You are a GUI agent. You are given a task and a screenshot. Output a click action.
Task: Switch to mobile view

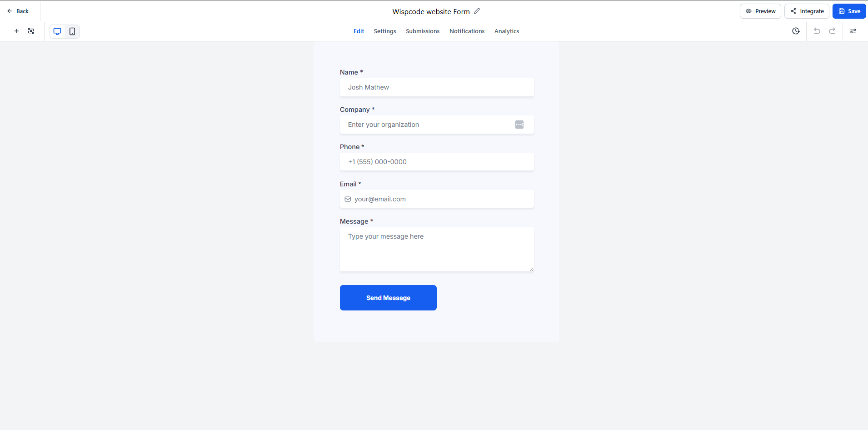tap(72, 31)
